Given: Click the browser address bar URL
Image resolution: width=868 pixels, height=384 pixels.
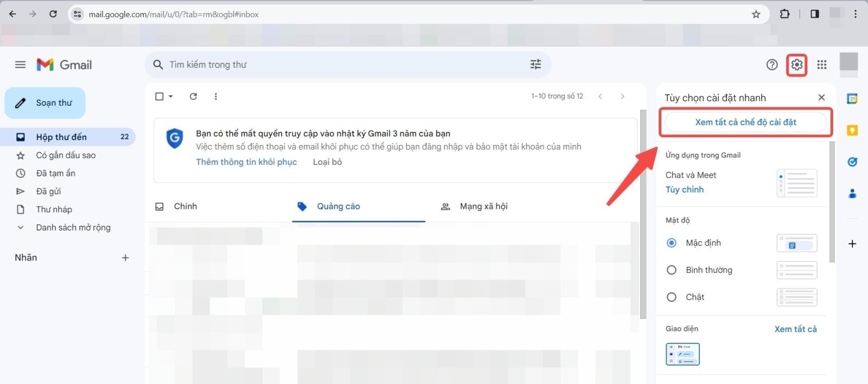Looking at the screenshot, I should tap(174, 14).
